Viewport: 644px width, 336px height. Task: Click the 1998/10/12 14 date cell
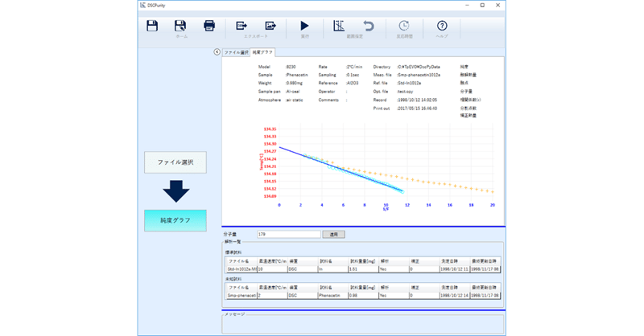point(455,296)
